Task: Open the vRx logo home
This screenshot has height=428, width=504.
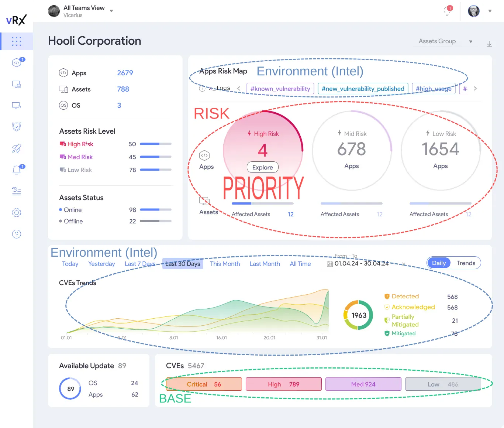Action: click(16, 19)
